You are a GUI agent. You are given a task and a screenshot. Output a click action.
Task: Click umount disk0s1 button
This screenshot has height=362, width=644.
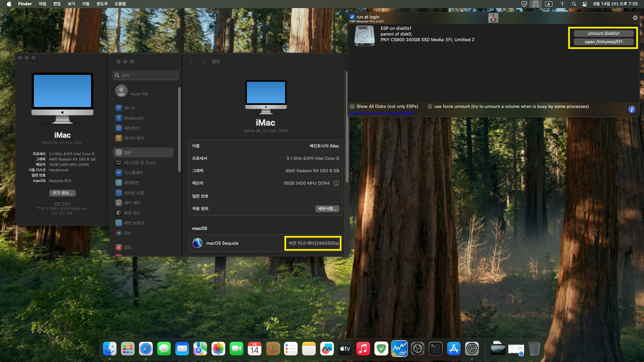click(603, 33)
